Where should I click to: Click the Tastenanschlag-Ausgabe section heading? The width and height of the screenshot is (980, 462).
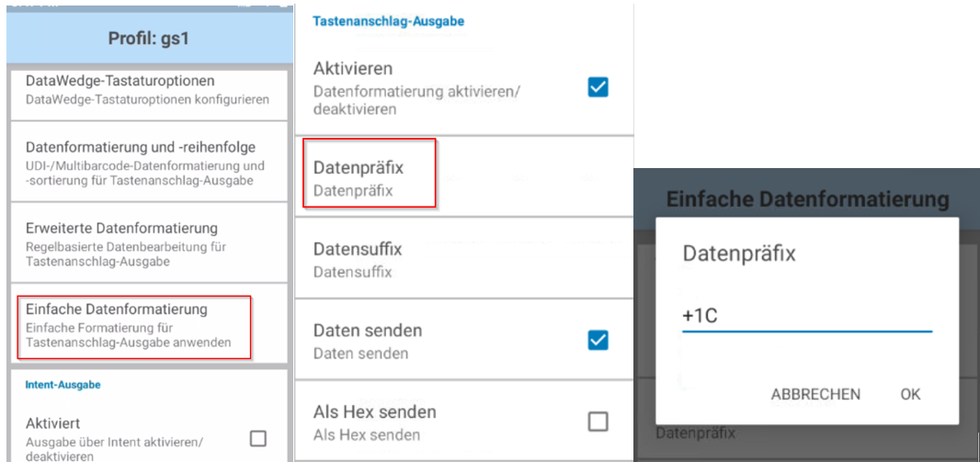tap(389, 20)
